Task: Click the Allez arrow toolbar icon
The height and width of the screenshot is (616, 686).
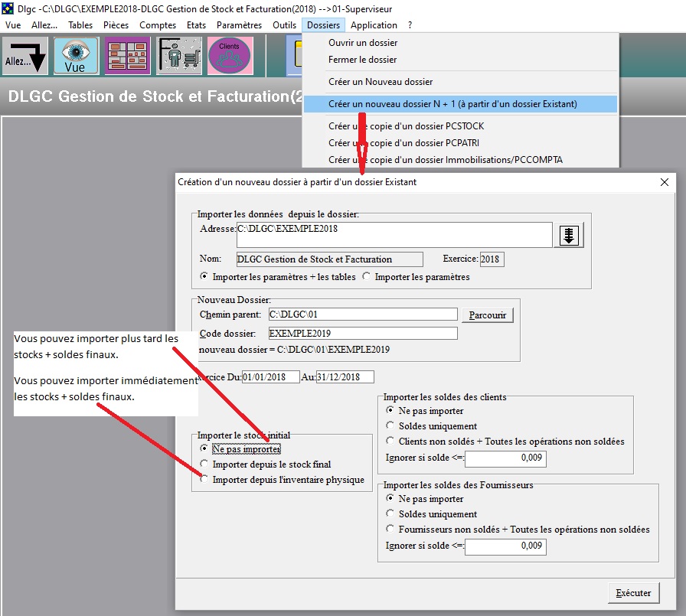Action: point(25,56)
